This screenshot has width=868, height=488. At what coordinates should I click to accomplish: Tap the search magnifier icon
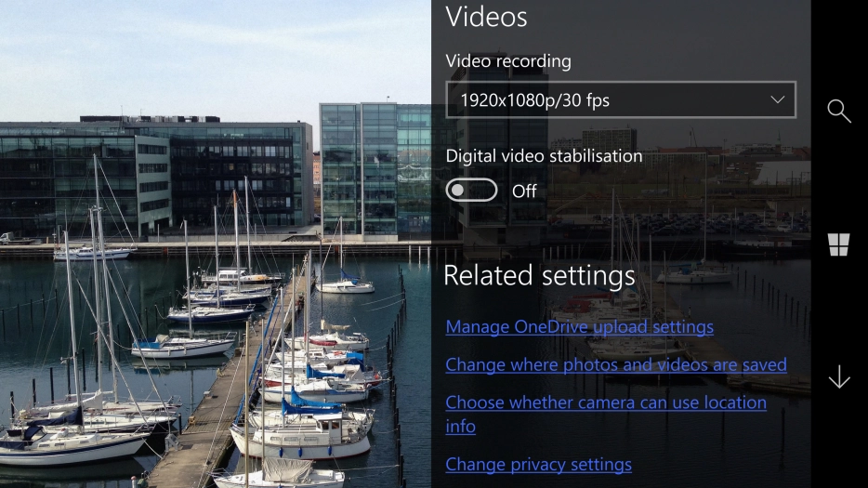pyautogui.click(x=839, y=111)
